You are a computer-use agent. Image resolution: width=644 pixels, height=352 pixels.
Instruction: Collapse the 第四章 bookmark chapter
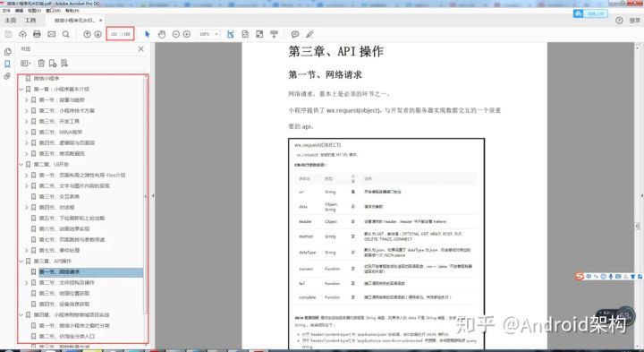21,314
